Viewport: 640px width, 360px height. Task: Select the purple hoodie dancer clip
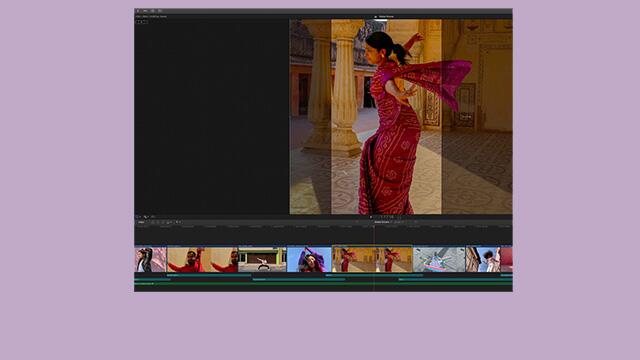point(309,259)
